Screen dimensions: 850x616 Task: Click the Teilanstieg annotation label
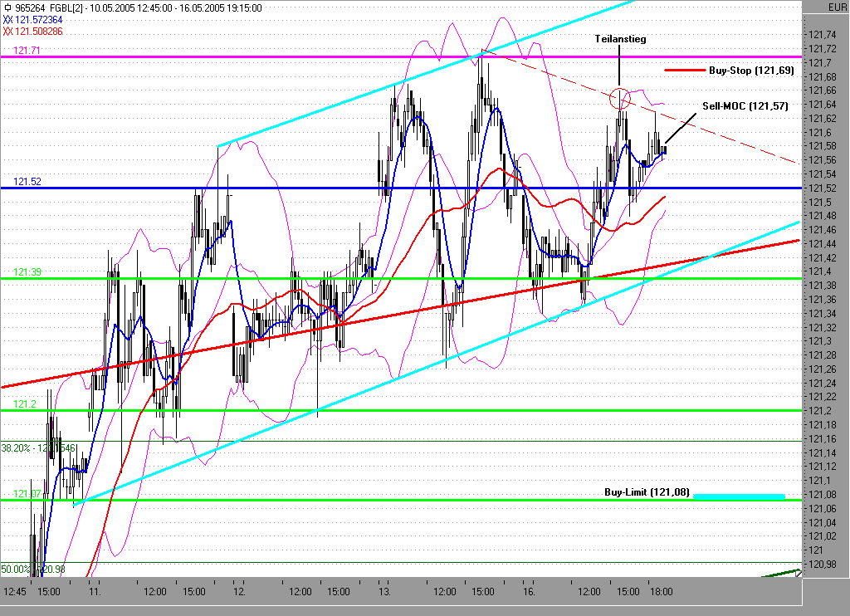click(x=620, y=39)
